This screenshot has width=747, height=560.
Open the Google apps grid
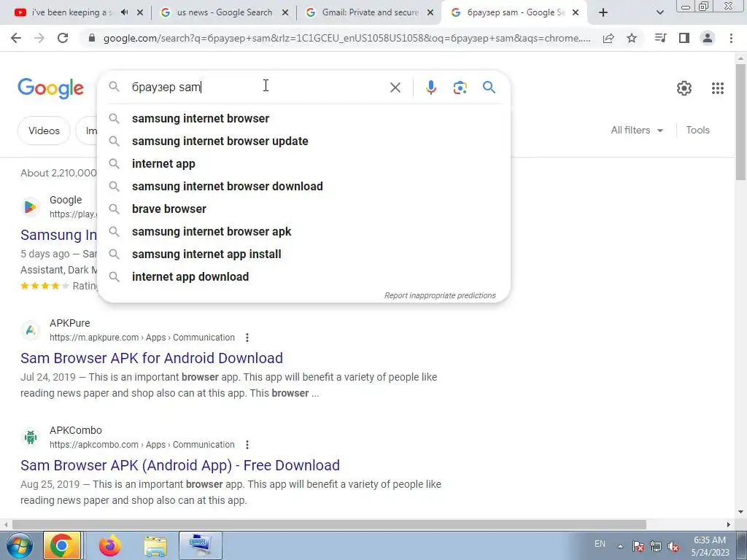(x=718, y=88)
